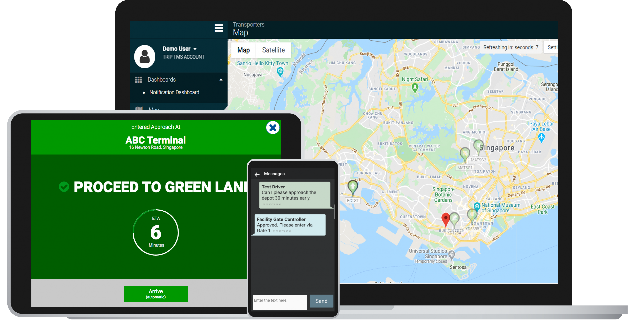
Task: Click the Night Safari map pin
Action: click(x=415, y=88)
